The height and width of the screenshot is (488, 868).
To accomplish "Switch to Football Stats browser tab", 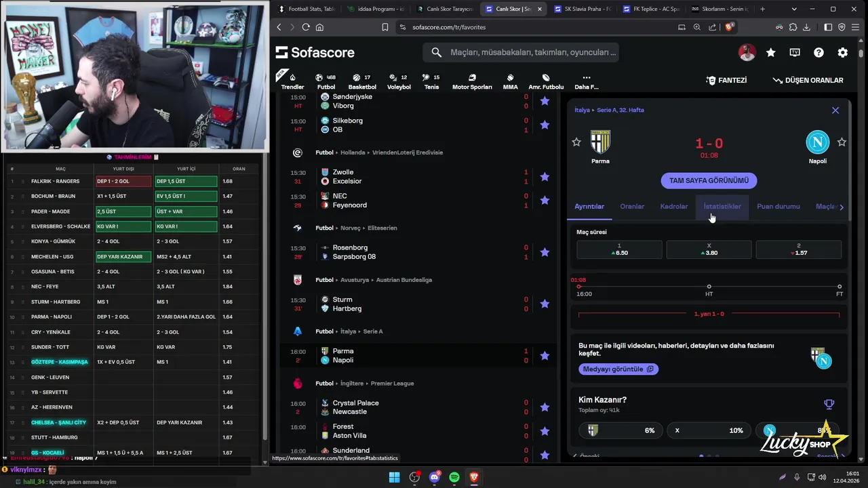I will 305,9.
